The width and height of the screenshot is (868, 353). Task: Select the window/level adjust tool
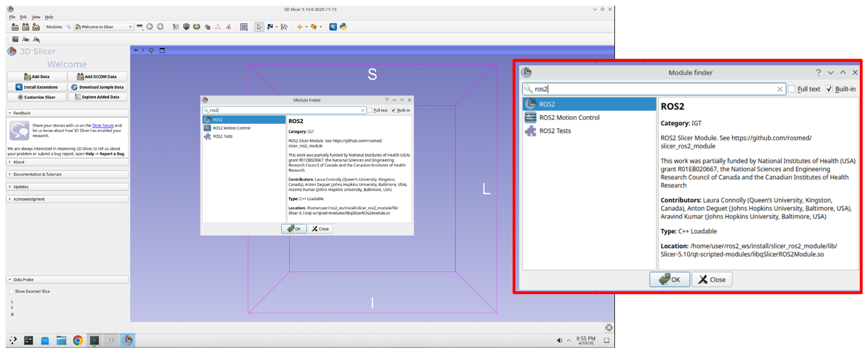point(270,27)
